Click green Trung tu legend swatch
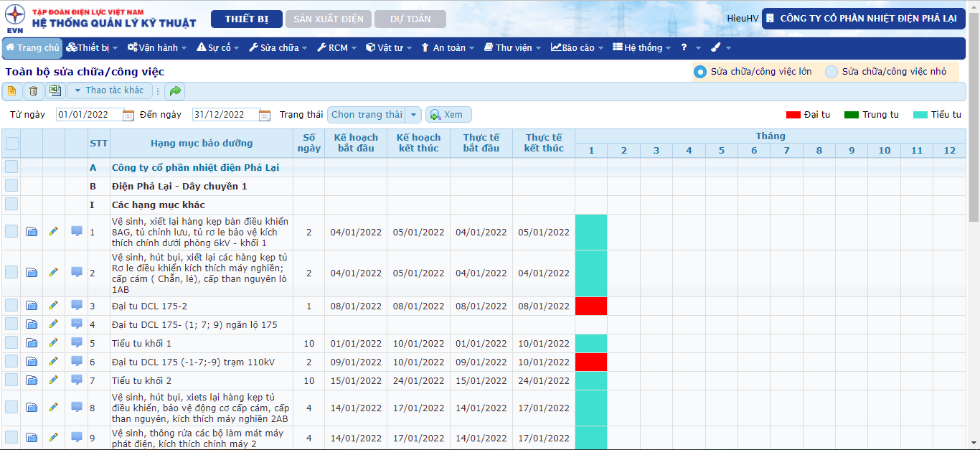The width and height of the screenshot is (980, 450). click(852, 115)
